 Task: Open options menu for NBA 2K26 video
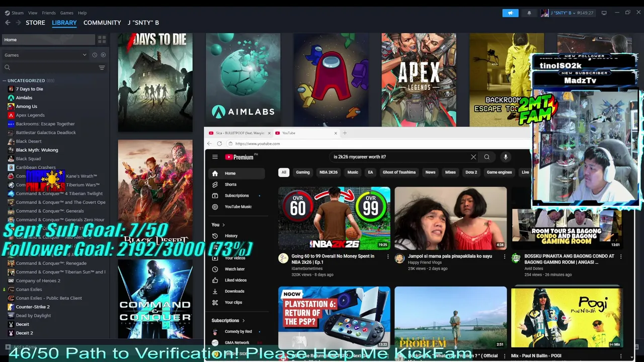[x=387, y=256]
